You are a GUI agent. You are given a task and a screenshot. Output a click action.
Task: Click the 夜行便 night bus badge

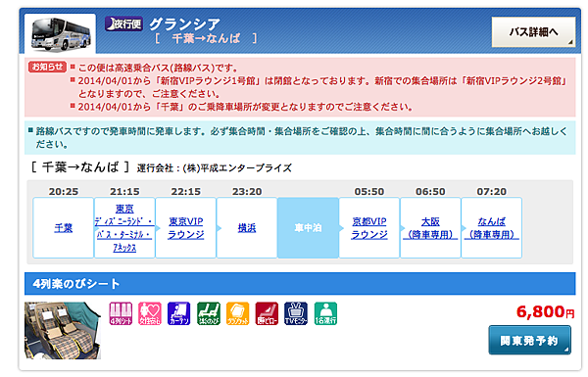(x=123, y=24)
